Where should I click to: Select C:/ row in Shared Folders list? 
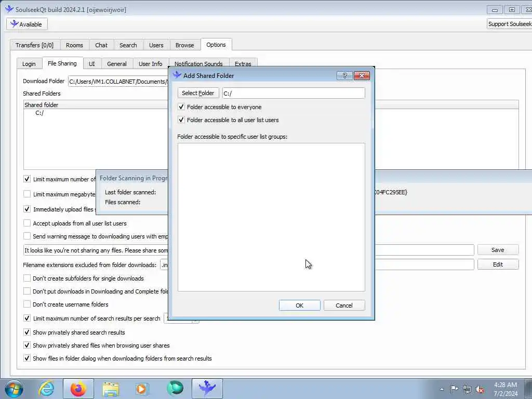pos(39,113)
